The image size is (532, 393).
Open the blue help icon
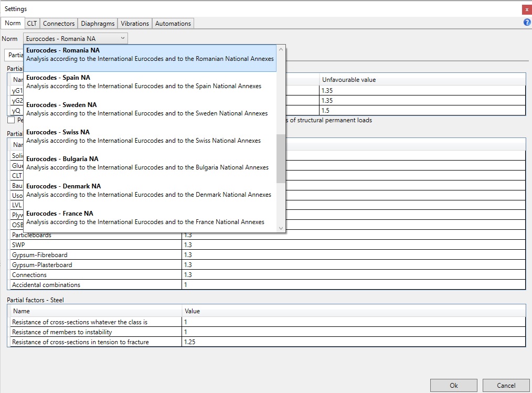click(527, 23)
